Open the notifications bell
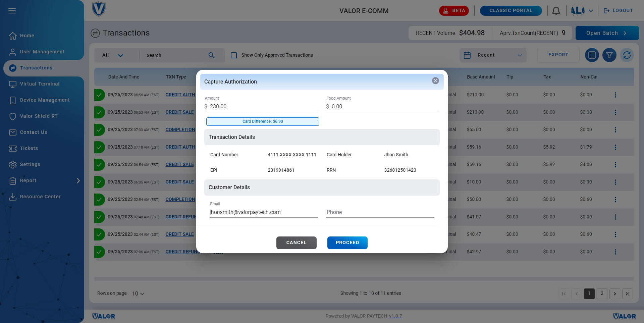The width and height of the screenshot is (644, 323). (x=556, y=11)
